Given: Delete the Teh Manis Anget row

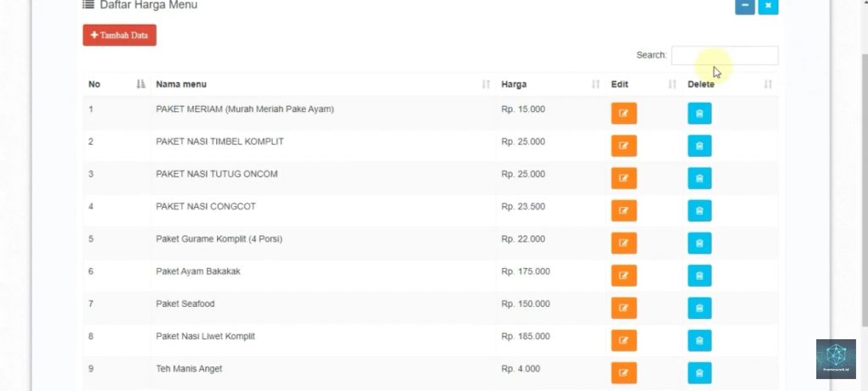Looking at the screenshot, I should click(699, 372).
